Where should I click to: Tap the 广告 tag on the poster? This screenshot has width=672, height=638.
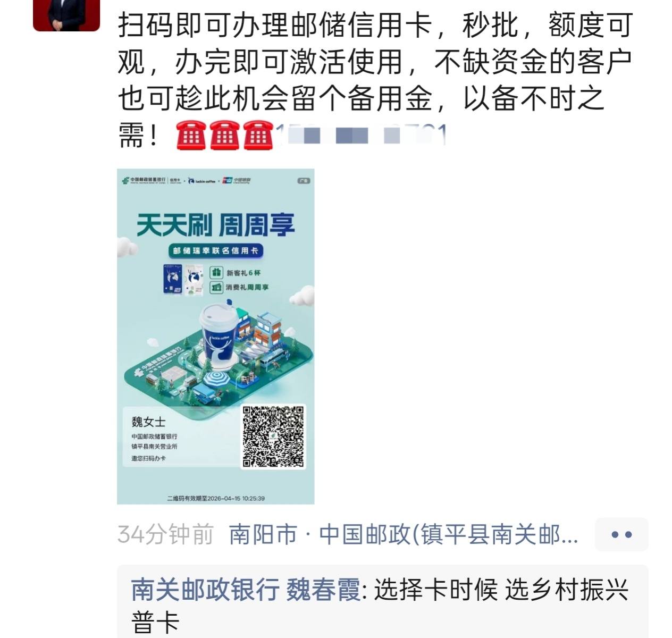tap(304, 181)
